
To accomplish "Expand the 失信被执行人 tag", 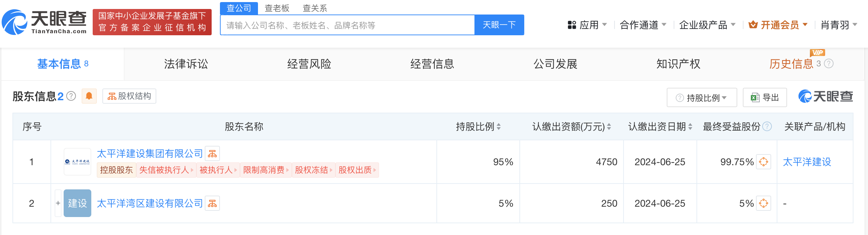I will pyautogui.click(x=166, y=170).
